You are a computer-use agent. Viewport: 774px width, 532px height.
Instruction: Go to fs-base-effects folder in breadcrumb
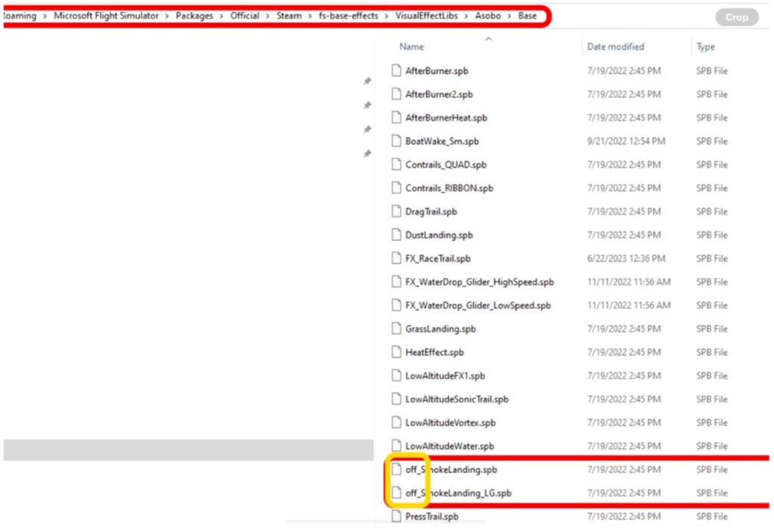pos(348,16)
